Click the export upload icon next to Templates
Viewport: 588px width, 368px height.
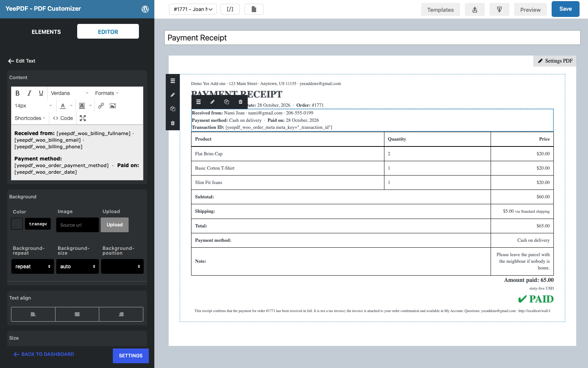point(475,10)
